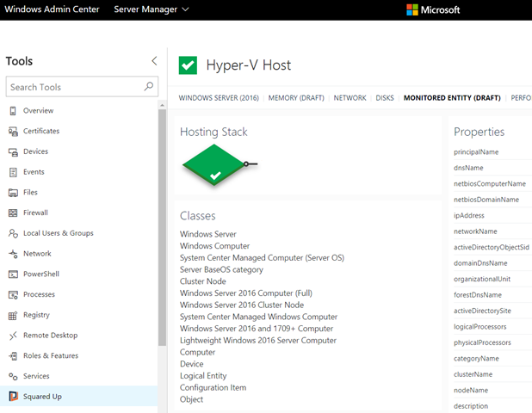The height and width of the screenshot is (413, 532).
Task: Open Certificates in the Tools list
Action: coord(78,132)
